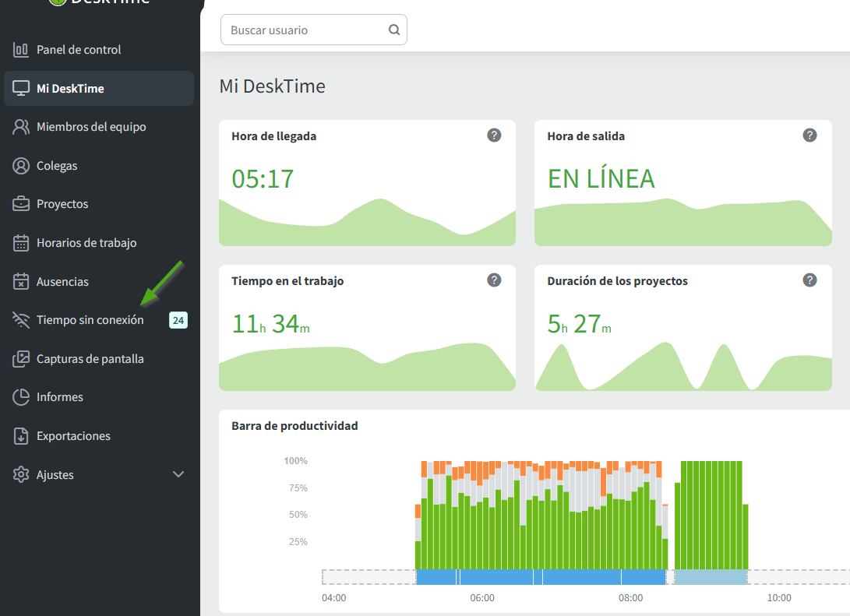
Task: Click the Horarios de trabajo calendar icon
Action: click(21, 243)
